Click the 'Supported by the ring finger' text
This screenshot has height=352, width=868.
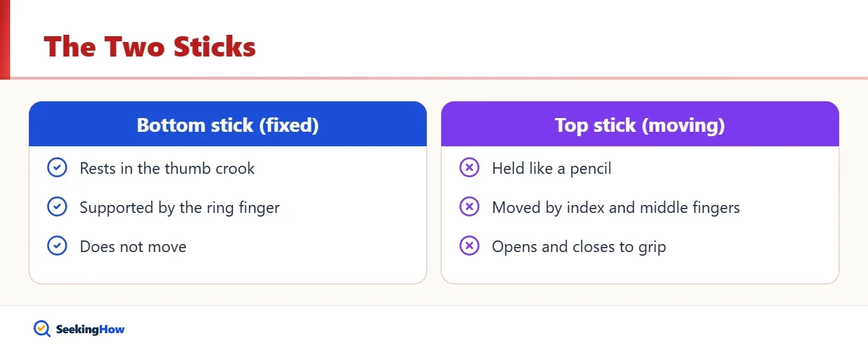(179, 208)
